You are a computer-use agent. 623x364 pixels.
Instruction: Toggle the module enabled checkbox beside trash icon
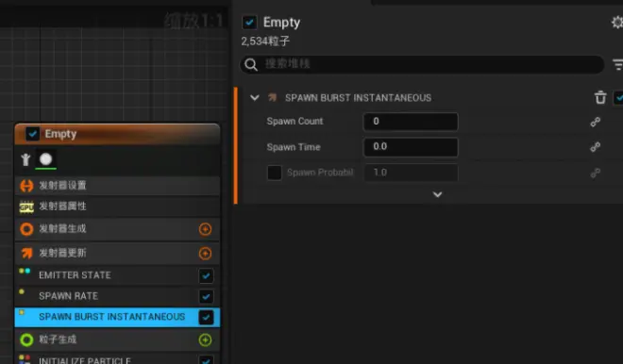point(618,98)
